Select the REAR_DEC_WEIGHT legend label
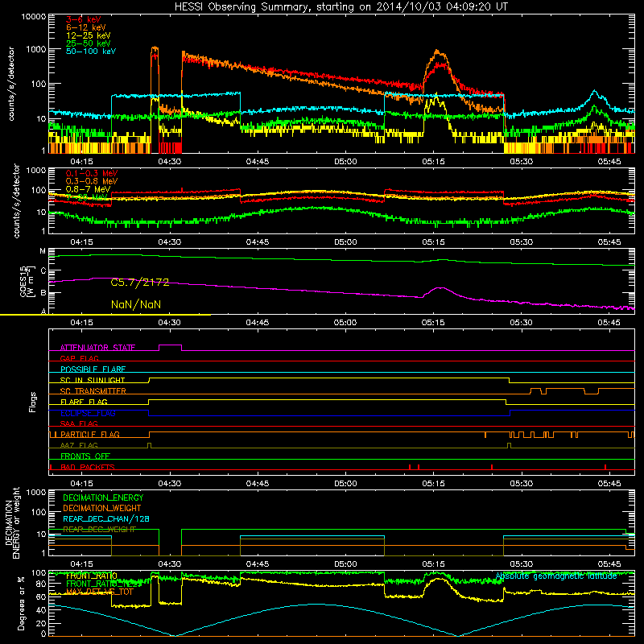 point(99,530)
